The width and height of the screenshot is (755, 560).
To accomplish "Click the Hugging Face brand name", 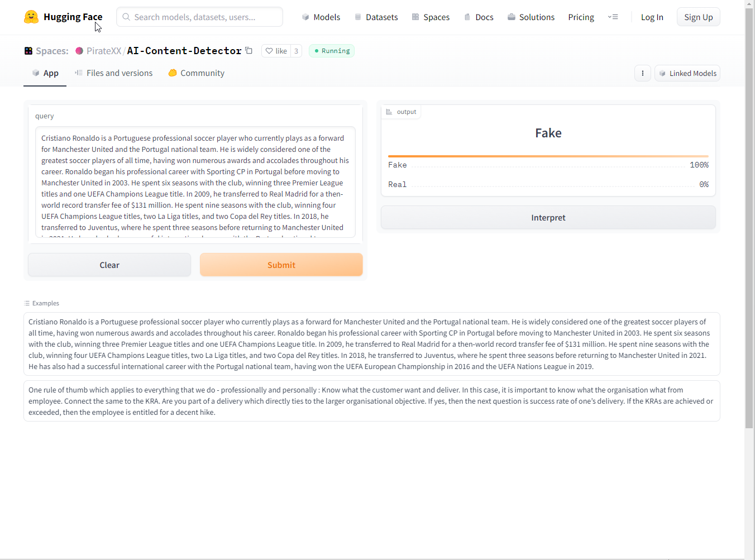I will (x=73, y=17).
